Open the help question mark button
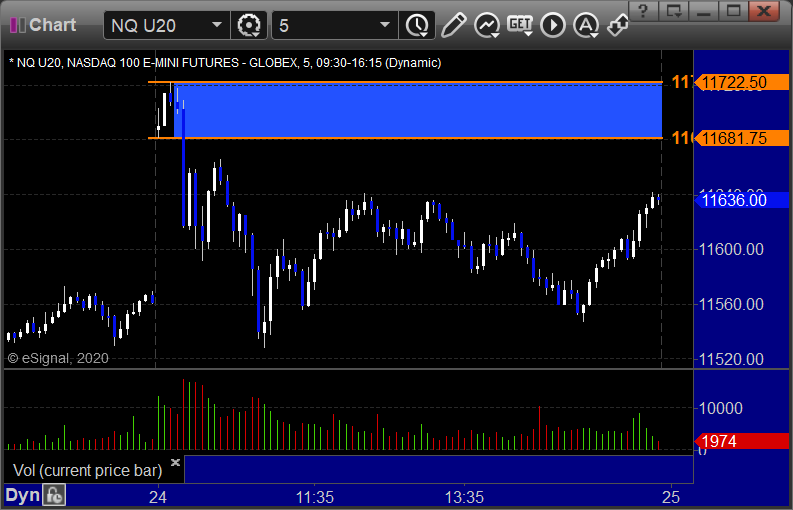This screenshot has width=793, height=510. point(643,10)
